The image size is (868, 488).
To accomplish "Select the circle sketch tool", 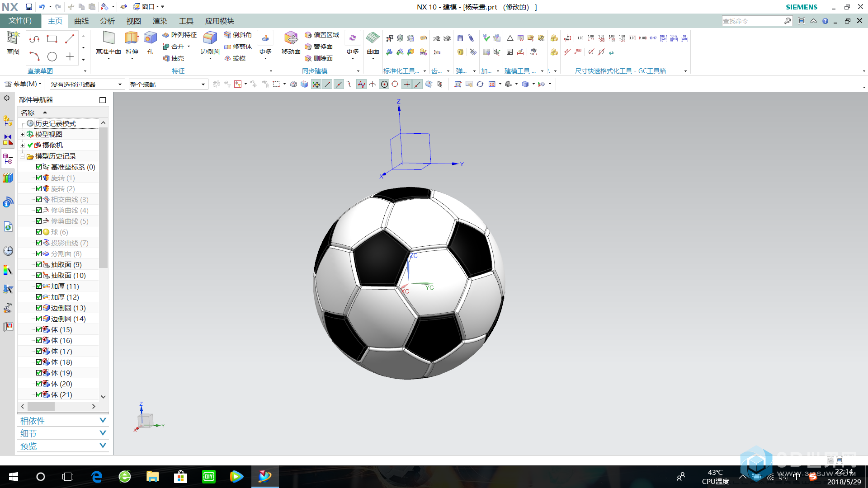I will [x=52, y=56].
